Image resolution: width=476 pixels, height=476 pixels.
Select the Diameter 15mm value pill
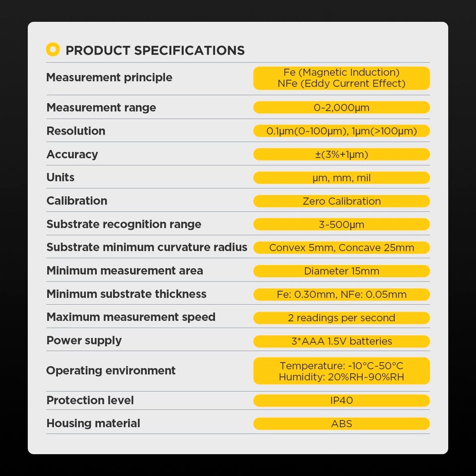342,271
